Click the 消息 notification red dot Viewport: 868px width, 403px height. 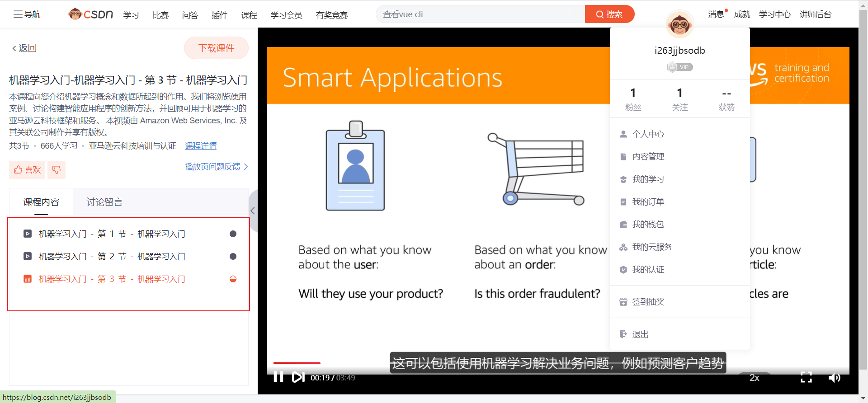726,10
